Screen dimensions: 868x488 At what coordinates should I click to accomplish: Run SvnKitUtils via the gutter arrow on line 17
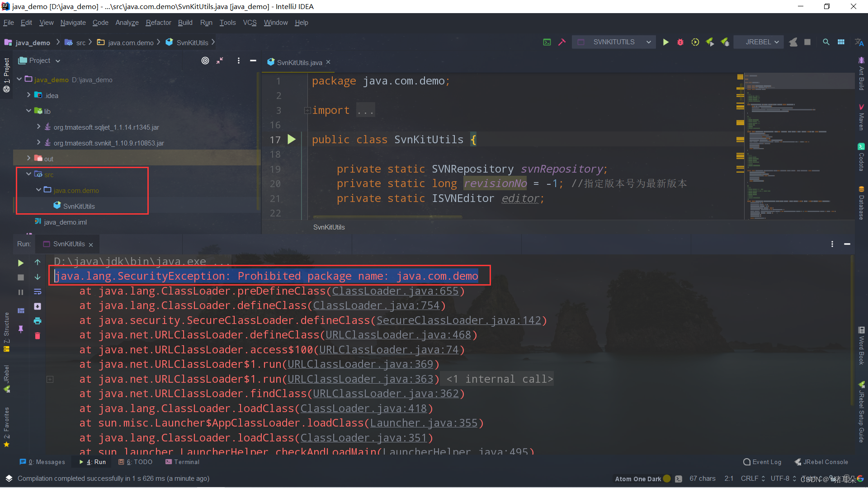tap(292, 140)
